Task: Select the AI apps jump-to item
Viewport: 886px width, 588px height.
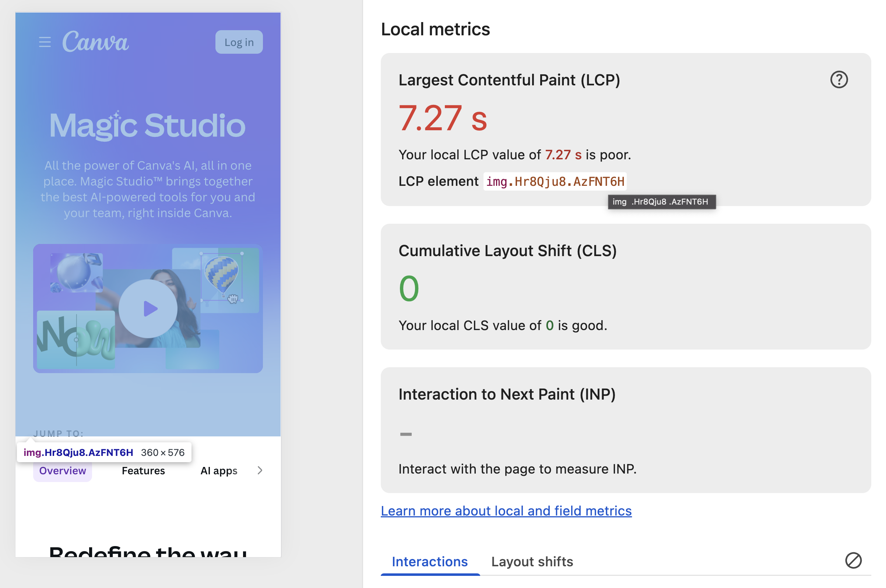Action: tap(219, 471)
